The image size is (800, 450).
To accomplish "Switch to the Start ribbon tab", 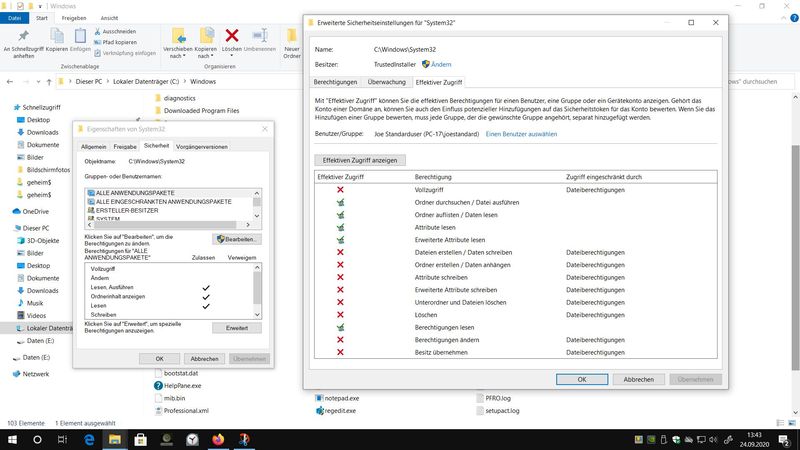I will [x=42, y=18].
